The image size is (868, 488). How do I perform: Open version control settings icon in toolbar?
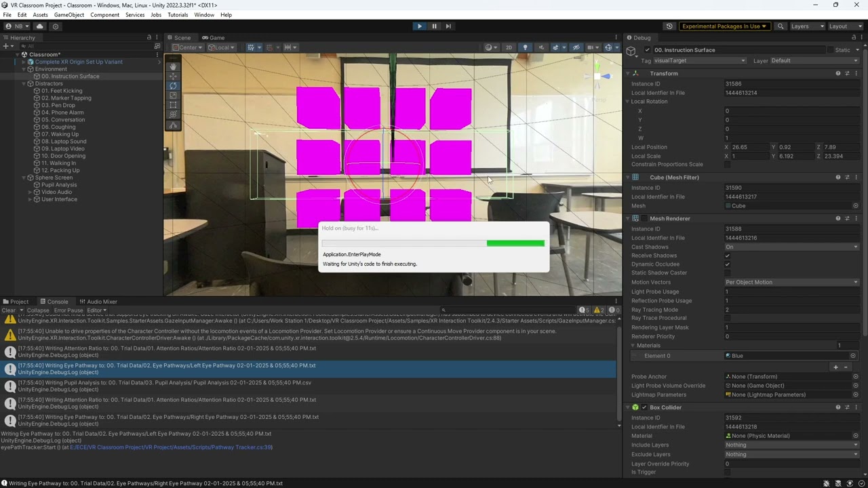pos(56,26)
